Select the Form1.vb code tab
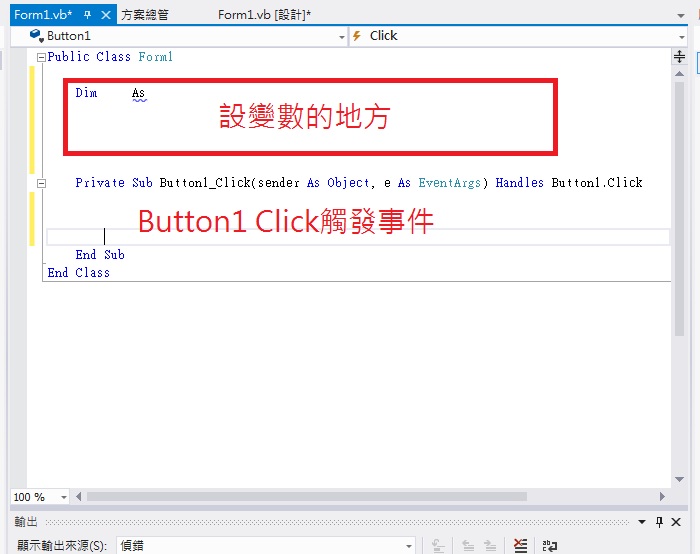The image size is (700, 554). point(43,15)
